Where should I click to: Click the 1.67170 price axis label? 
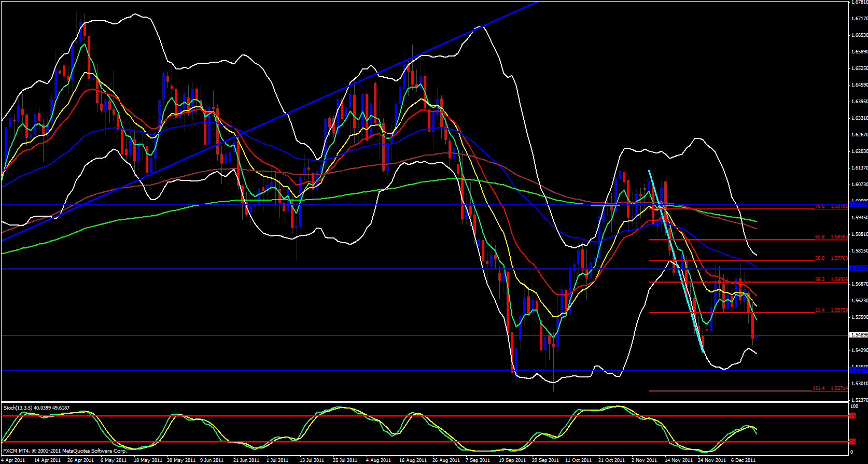(859, 19)
